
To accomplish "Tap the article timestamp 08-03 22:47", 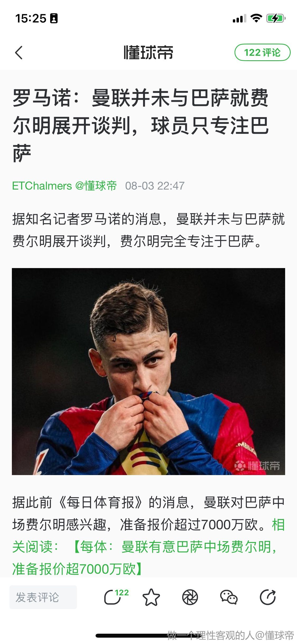I will (155, 186).
